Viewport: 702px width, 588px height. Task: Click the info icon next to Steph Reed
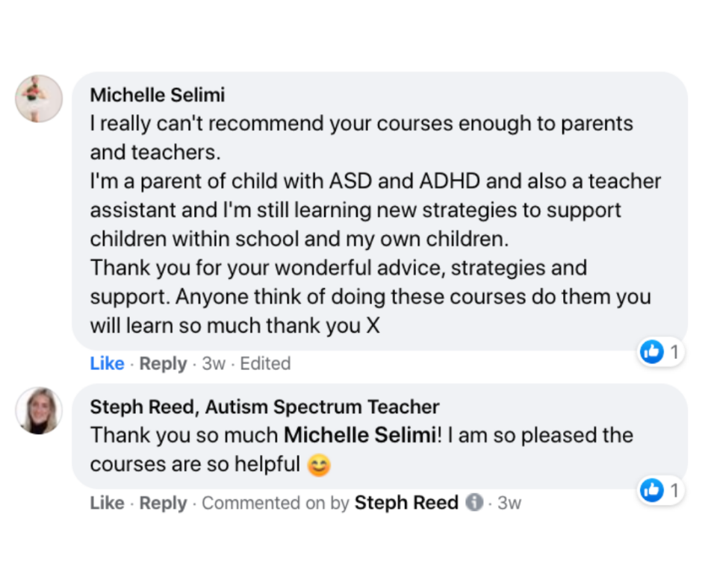pos(474,502)
